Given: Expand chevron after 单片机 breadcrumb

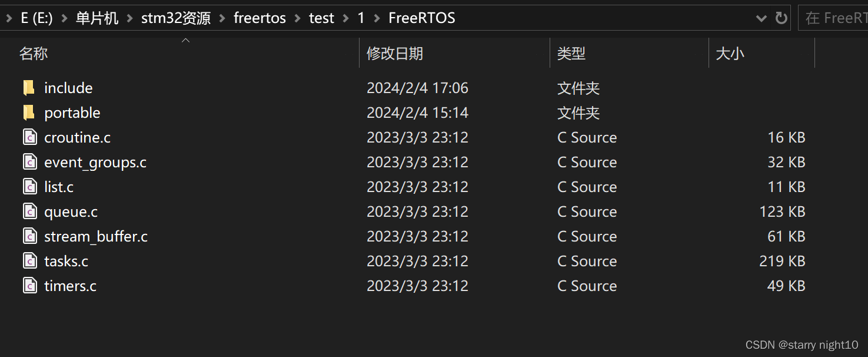Looking at the screenshot, I should coord(129,18).
